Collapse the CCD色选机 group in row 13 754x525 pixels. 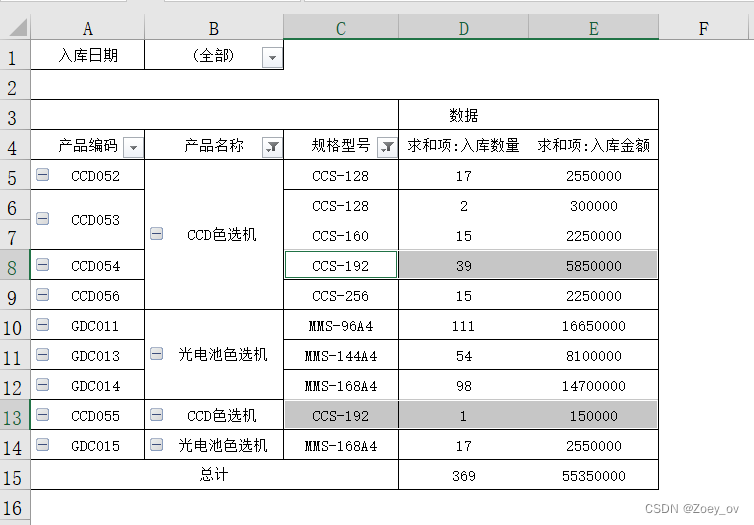coord(156,414)
